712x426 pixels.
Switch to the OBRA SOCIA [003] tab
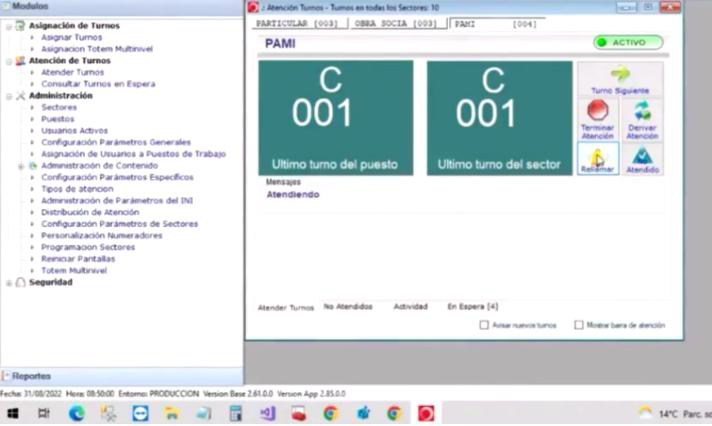[x=396, y=23]
